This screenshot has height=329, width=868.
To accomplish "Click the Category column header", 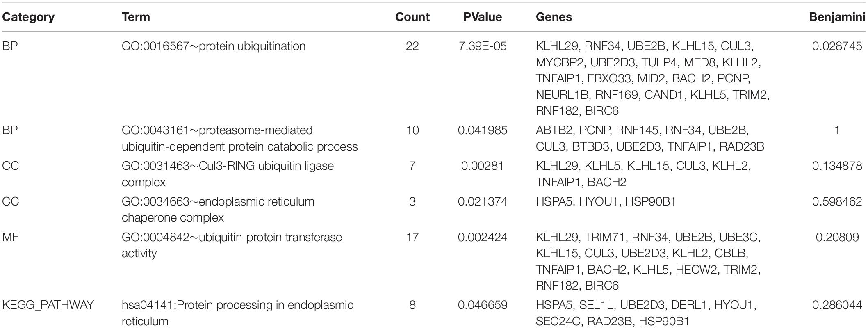I will tap(28, 17).
